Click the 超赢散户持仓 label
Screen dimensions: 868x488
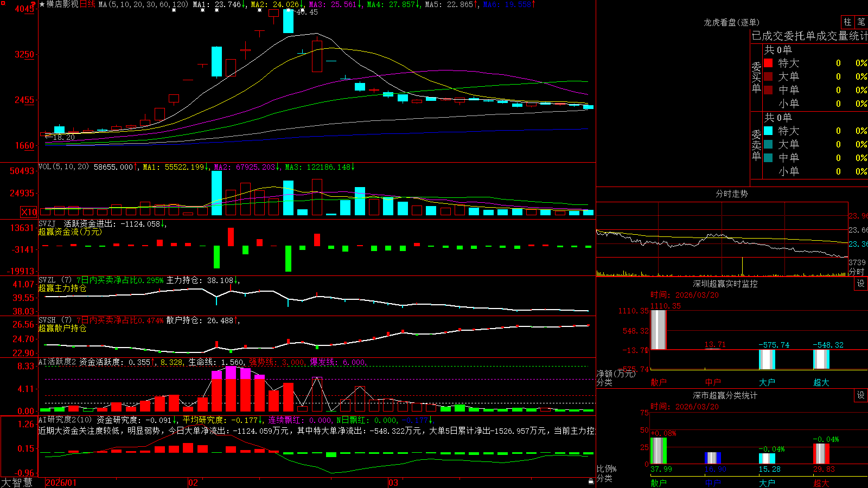[62, 329]
